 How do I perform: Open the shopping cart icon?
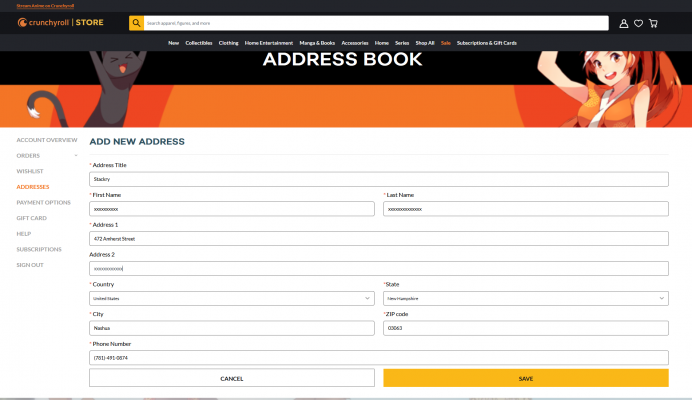pos(653,23)
